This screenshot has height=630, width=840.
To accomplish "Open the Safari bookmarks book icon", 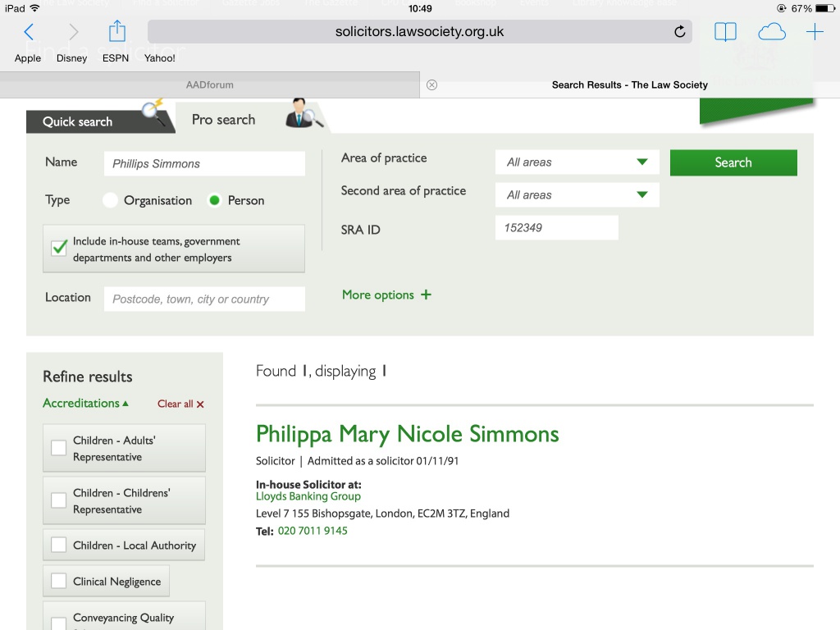I will (x=725, y=32).
